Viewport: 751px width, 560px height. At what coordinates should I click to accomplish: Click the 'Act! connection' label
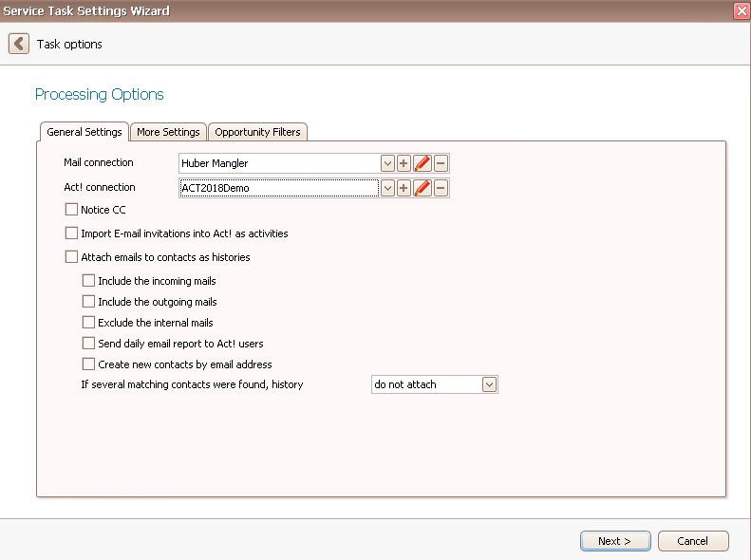pyautogui.click(x=100, y=187)
